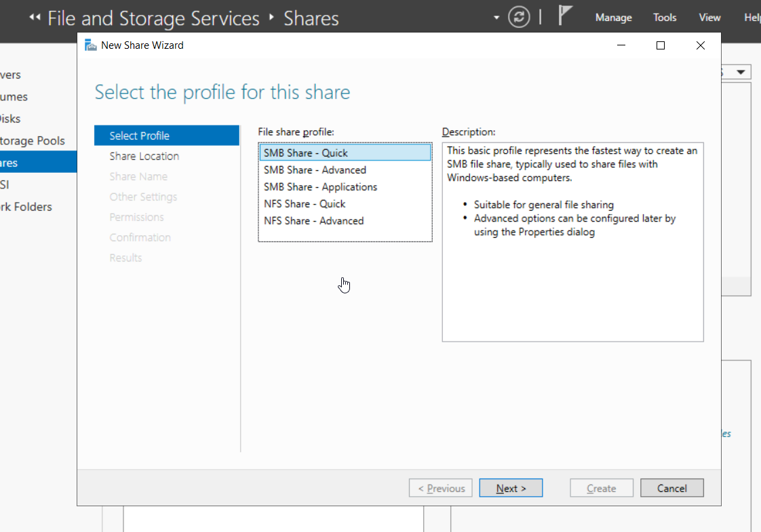Select SMB Share - Advanced profile
Screen dimensions: 761x532
click(x=315, y=170)
